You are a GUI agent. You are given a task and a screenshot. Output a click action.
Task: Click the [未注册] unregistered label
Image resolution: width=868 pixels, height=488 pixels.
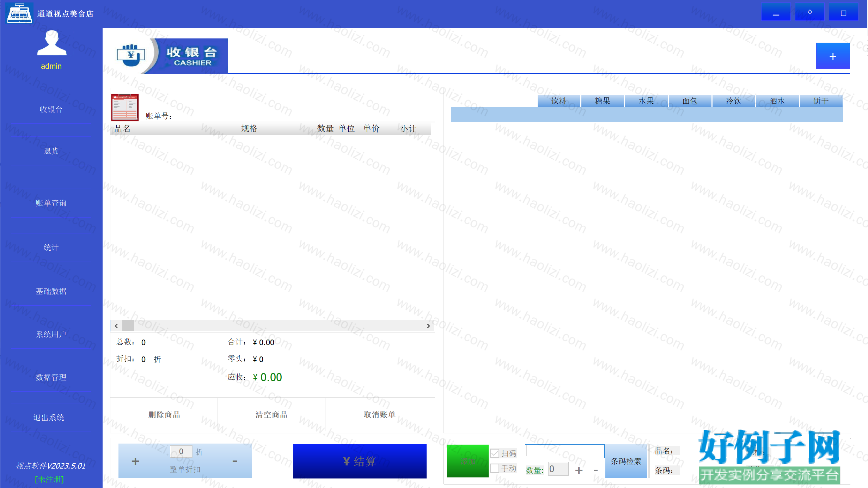pos(49,479)
